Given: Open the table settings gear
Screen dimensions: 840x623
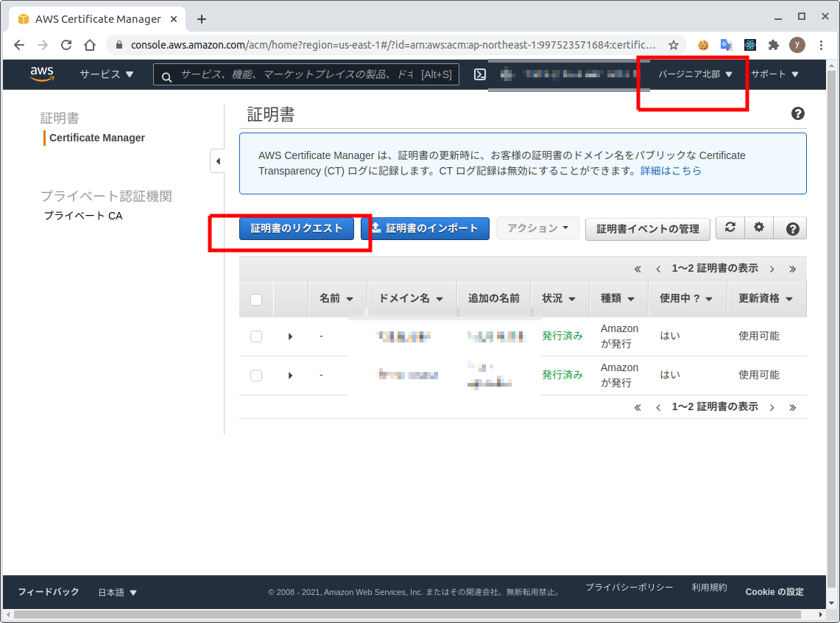Looking at the screenshot, I should coord(758,228).
